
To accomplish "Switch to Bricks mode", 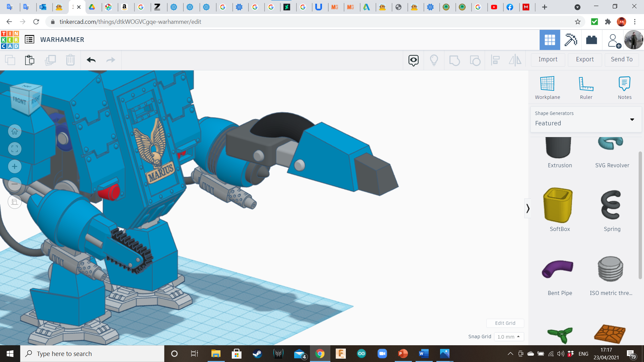I will click(591, 40).
